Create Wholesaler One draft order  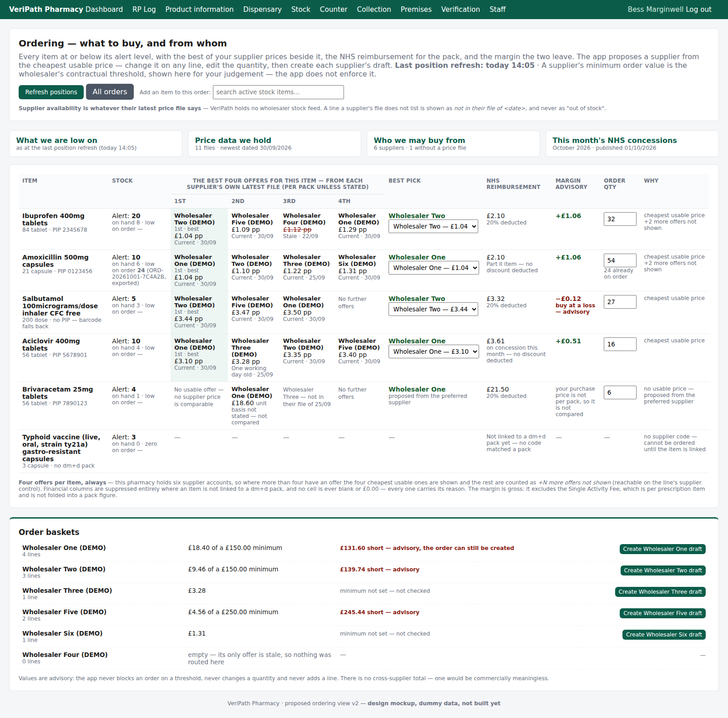662,549
